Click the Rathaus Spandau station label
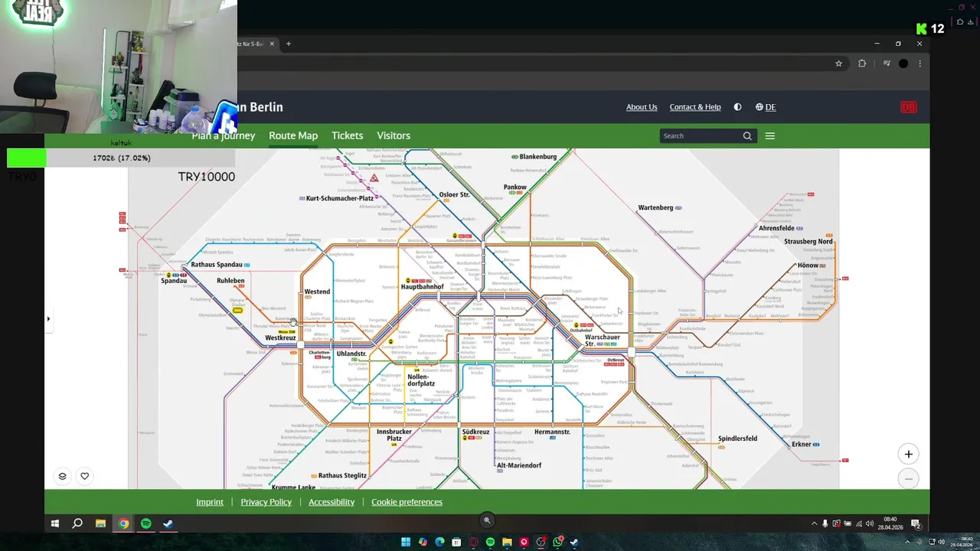 click(217, 265)
